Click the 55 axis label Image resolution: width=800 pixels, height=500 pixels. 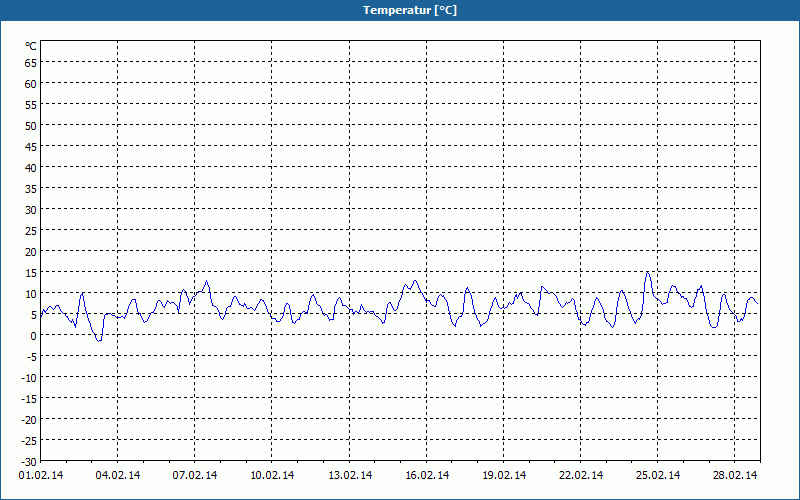point(31,105)
